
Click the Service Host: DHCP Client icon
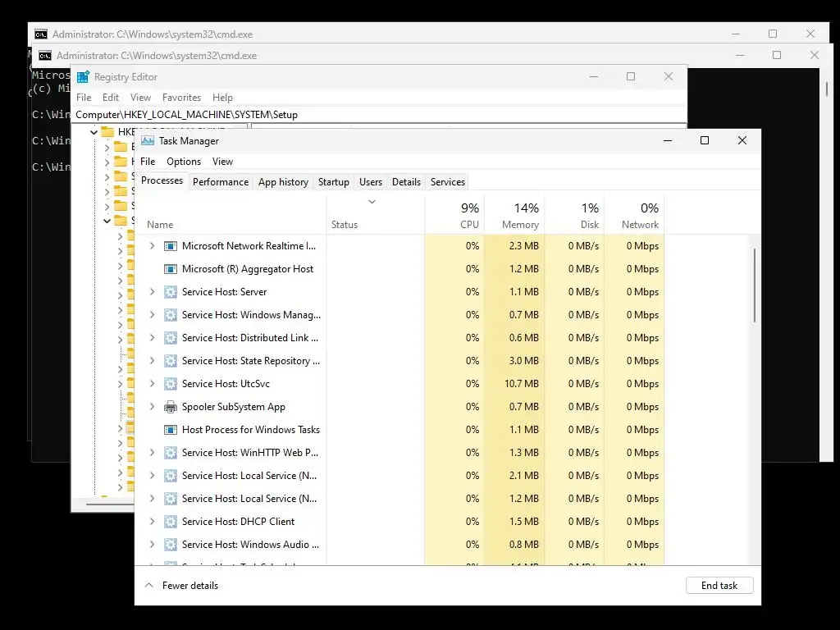[x=171, y=522]
